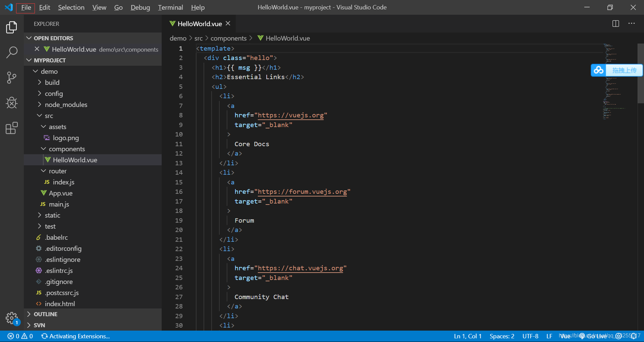
Task: Open index.html in the file tree
Action: [93, 303]
